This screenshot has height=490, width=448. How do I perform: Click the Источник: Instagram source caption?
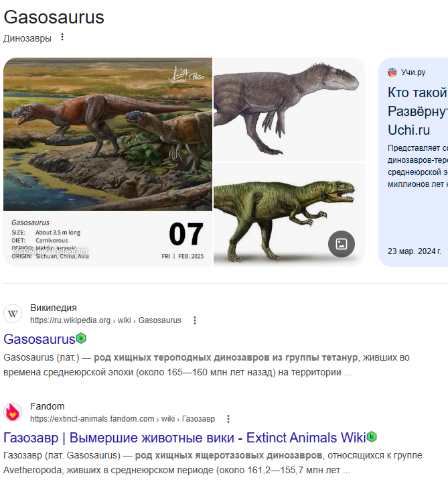tap(50, 251)
